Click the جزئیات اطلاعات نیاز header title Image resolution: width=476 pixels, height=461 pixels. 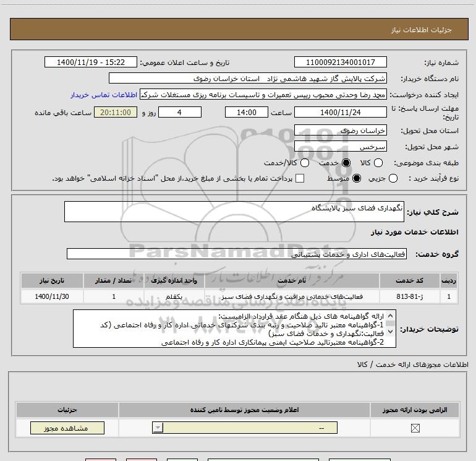421,30
